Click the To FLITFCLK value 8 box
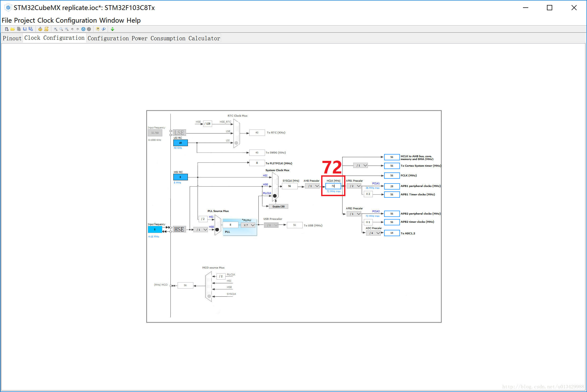This screenshot has width=587, height=392. pos(257,163)
